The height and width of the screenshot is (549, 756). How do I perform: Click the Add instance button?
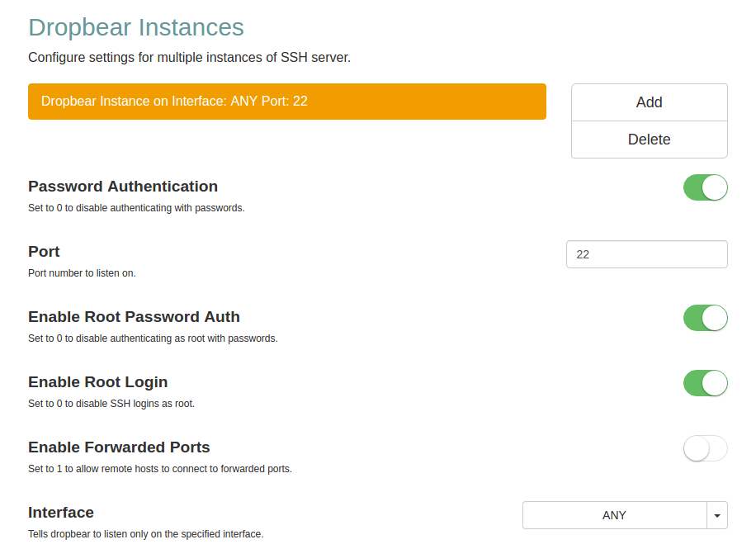[649, 102]
